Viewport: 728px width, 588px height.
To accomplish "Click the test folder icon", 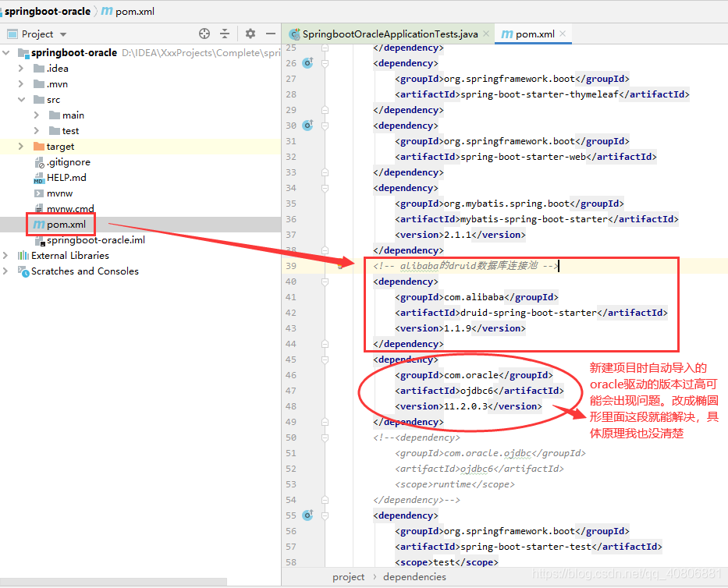I will 55,131.
